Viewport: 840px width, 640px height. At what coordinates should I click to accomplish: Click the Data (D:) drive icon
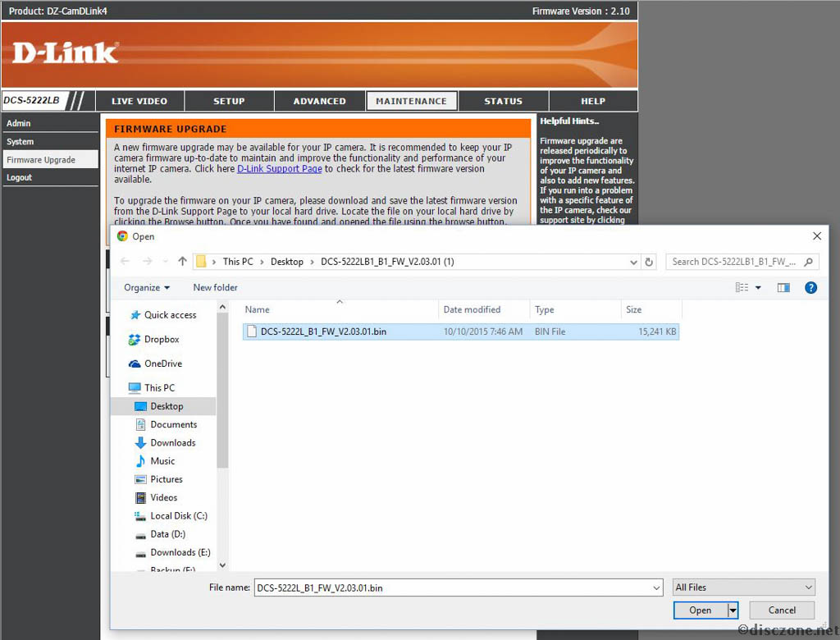[140, 535]
